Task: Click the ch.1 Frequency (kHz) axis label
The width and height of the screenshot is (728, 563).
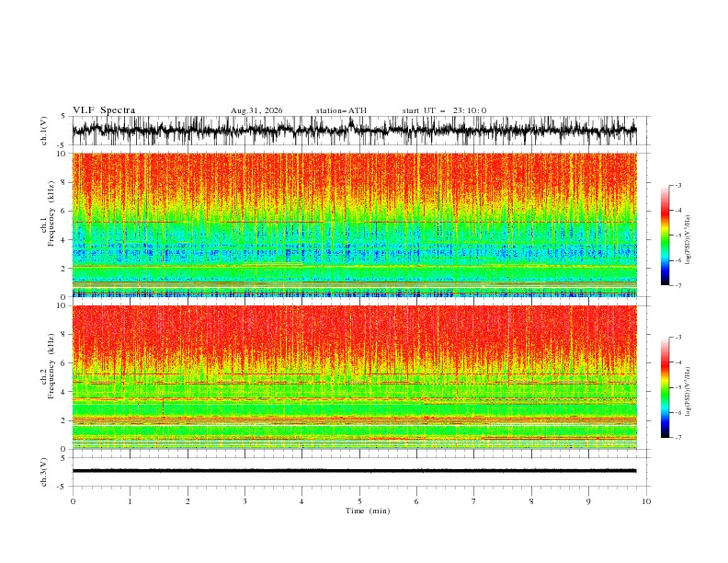Action: click(x=48, y=224)
